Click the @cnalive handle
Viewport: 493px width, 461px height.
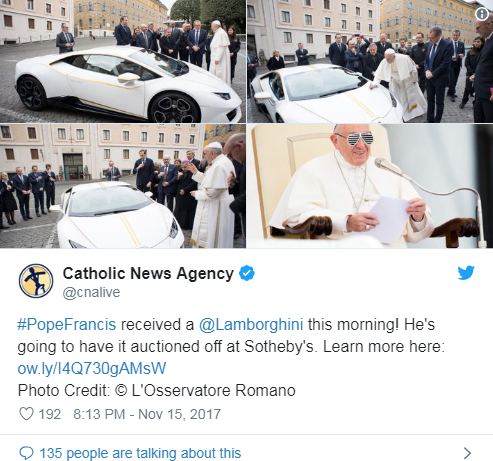[91, 292]
